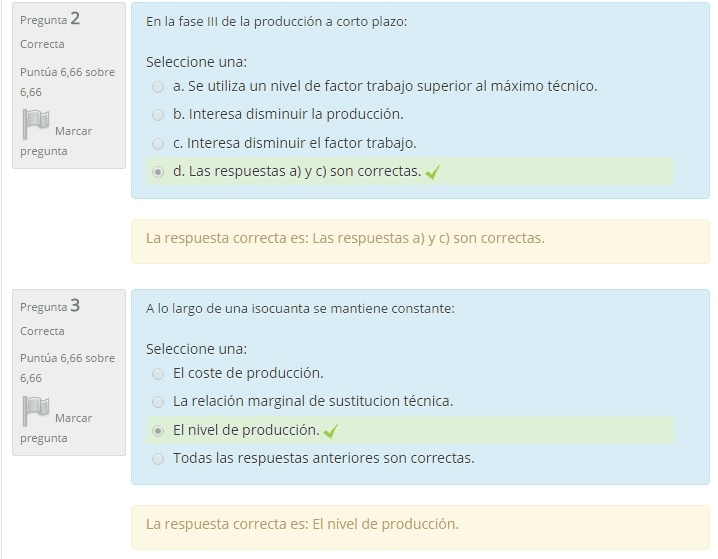Click the flag icon for Pregunta 2
Screen dimensions: 718x559
pos(36,124)
